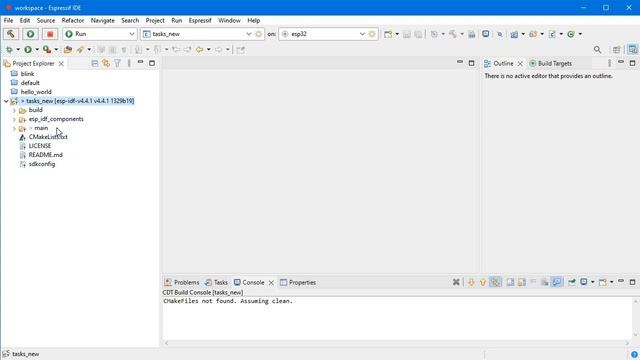Open the Project menu

tap(155, 20)
